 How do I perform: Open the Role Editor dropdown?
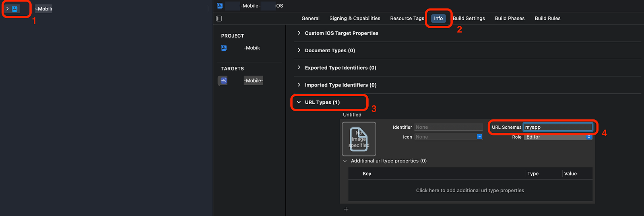(558, 137)
